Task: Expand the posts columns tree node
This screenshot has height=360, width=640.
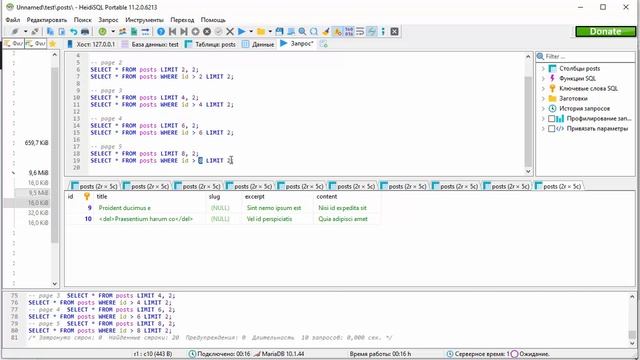Action: (543, 69)
